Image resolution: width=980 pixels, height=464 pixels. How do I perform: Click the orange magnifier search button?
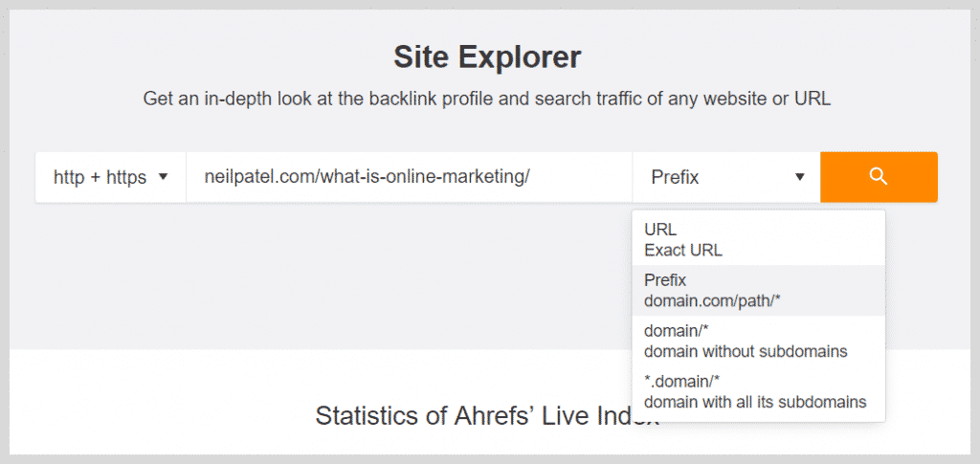click(879, 177)
